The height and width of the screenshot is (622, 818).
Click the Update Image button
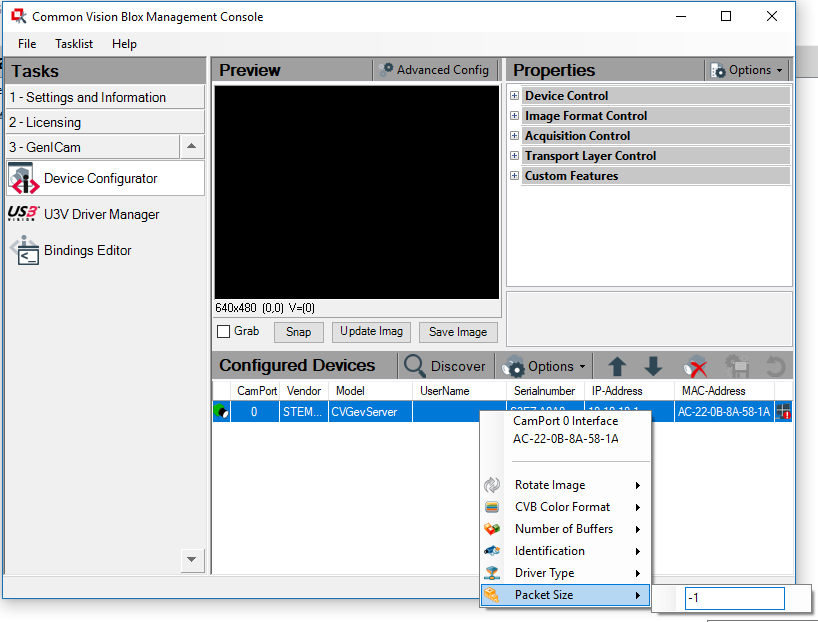pos(371,332)
